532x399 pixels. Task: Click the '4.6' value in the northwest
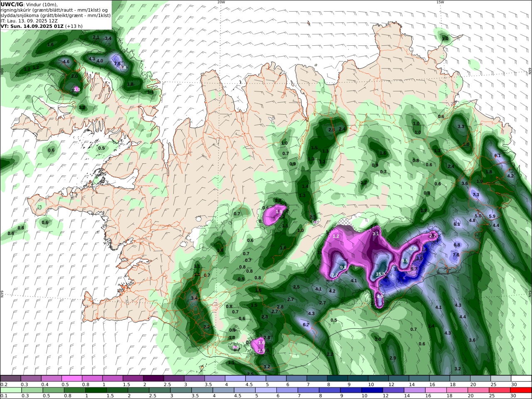point(66,62)
